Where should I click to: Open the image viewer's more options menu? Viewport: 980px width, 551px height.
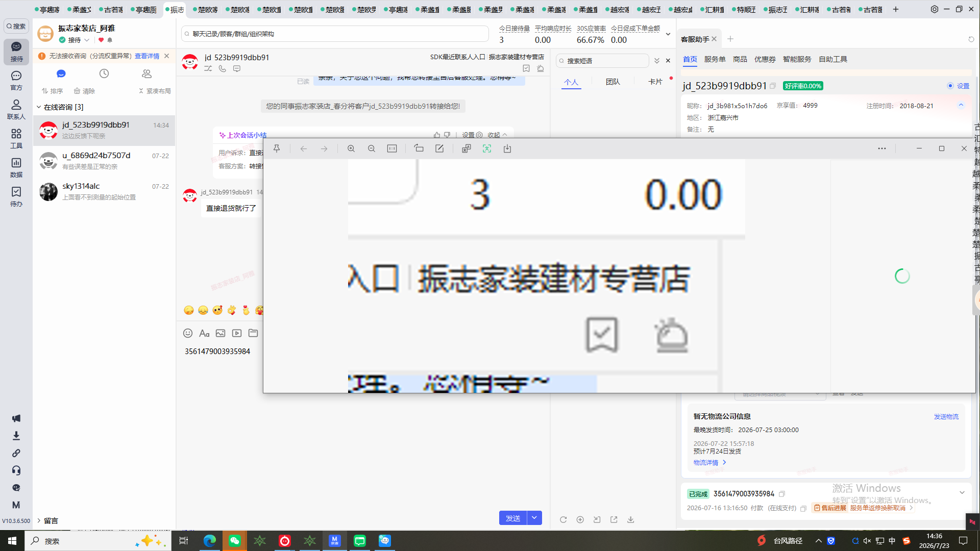(882, 148)
